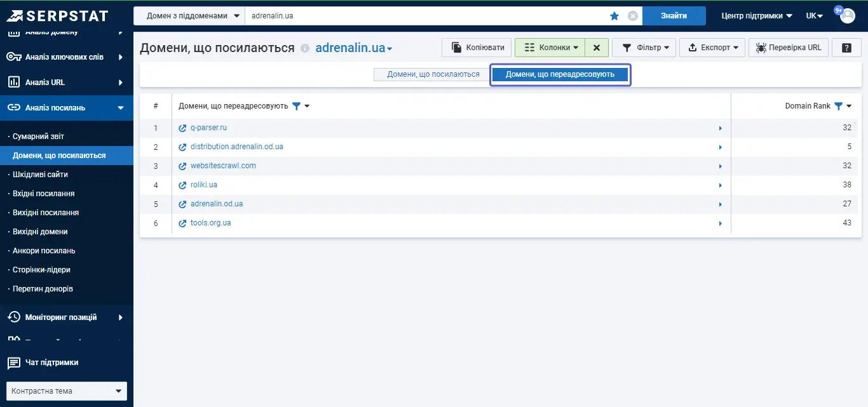Open the websitescrawl.com domain link
Screen dimensions: 868x407
[x=223, y=166]
